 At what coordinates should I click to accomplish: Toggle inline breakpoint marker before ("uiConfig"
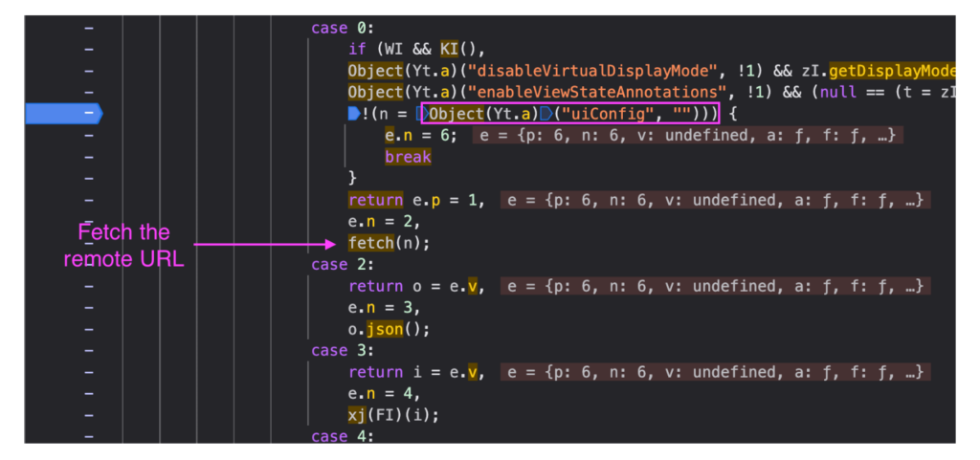point(544,115)
